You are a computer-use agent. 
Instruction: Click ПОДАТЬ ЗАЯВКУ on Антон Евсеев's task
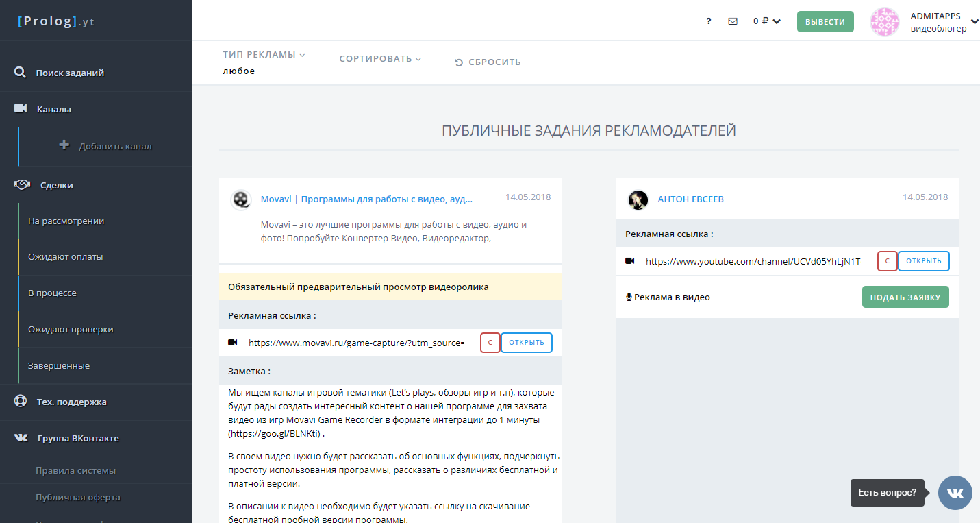905,297
